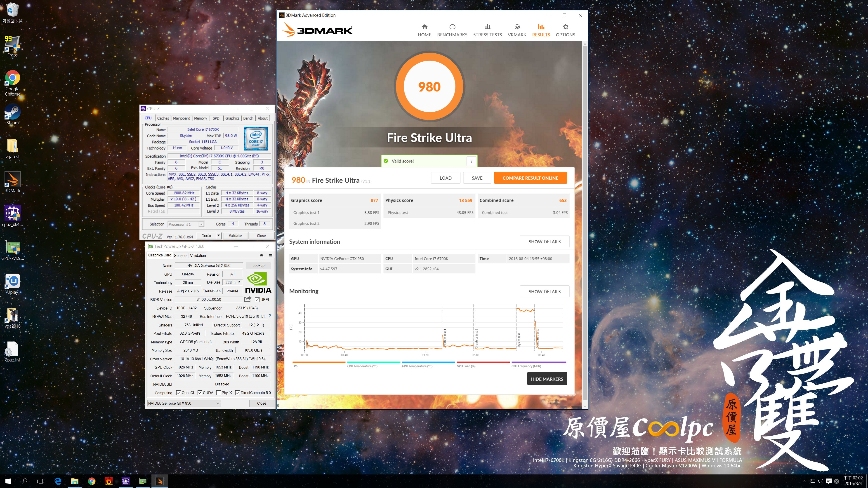
Task: Click the LOAD button in 3DMark
Action: point(446,178)
